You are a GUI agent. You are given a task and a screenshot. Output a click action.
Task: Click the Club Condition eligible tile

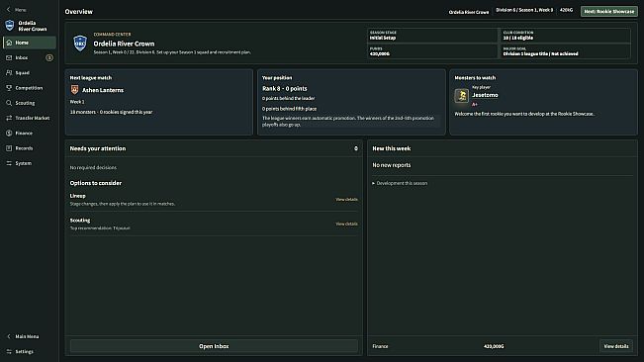click(x=565, y=36)
